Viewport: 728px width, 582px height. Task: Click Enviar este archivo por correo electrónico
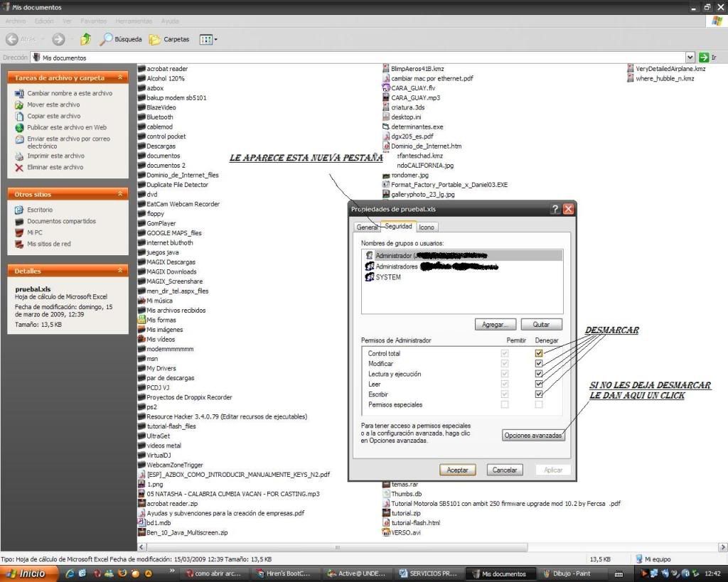point(68,142)
